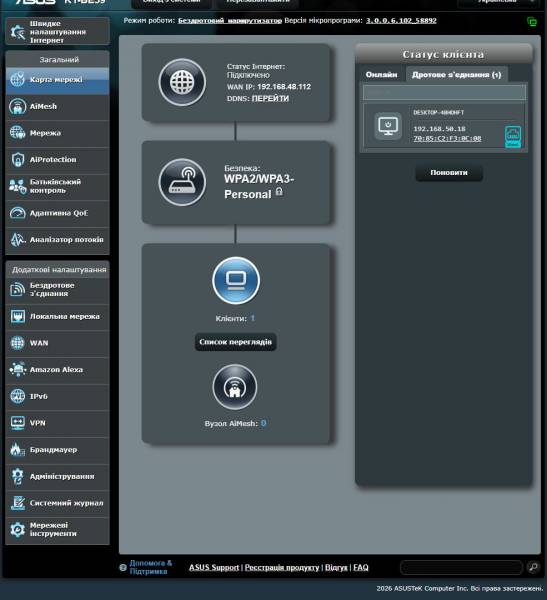Open the Quick Internet Setup wizard icon
547x600 pixels.
(18, 32)
